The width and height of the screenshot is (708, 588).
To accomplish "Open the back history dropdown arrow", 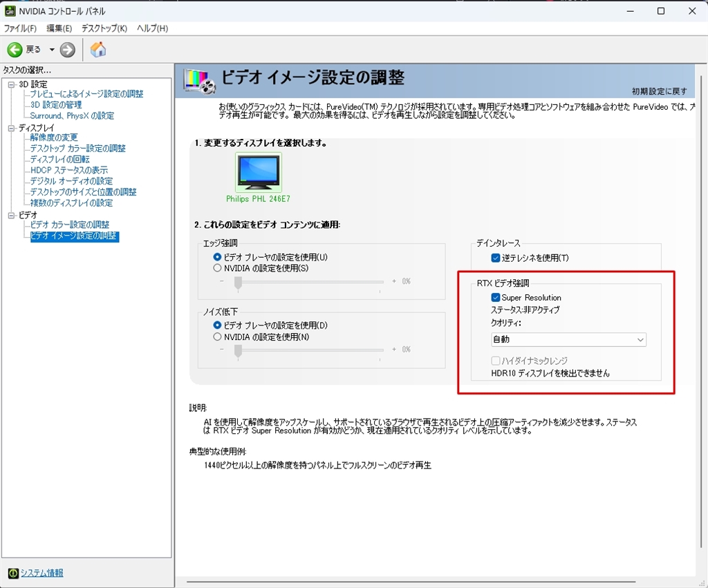I will pos(52,50).
